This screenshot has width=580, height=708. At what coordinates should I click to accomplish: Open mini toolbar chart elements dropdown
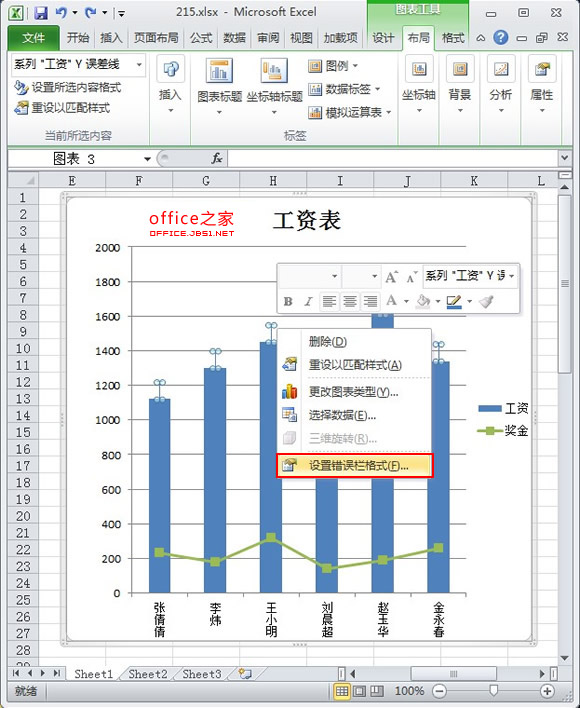(511, 276)
